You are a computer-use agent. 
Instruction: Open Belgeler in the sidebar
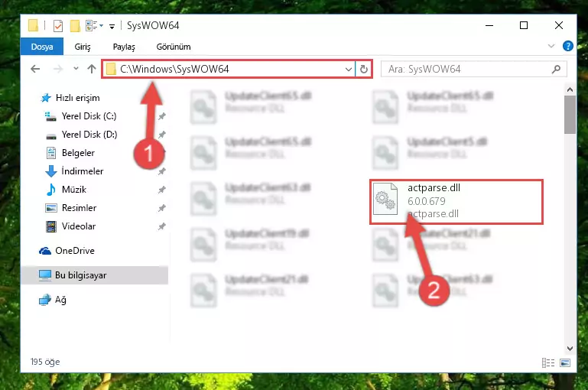click(x=78, y=153)
